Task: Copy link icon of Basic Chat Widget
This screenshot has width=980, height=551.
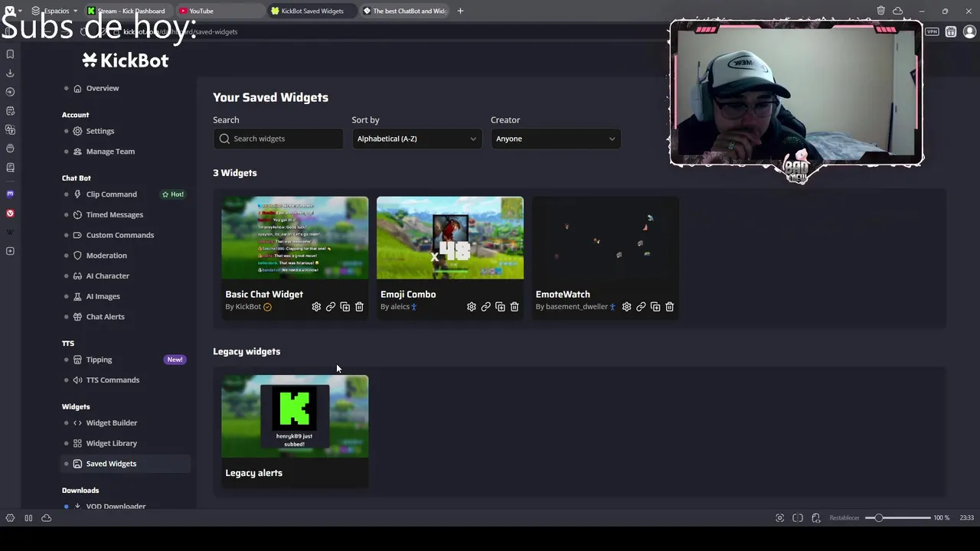Action: (x=331, y=307)
